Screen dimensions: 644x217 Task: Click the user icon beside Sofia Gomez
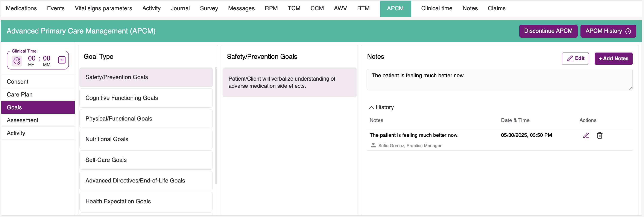coord(373,145)
